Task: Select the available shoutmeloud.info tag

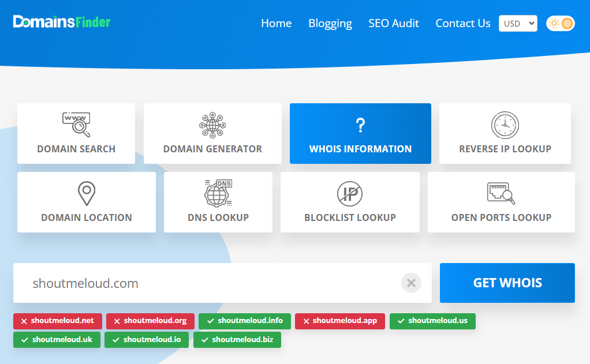Action: pyautogui.click(x=245, y=321)
